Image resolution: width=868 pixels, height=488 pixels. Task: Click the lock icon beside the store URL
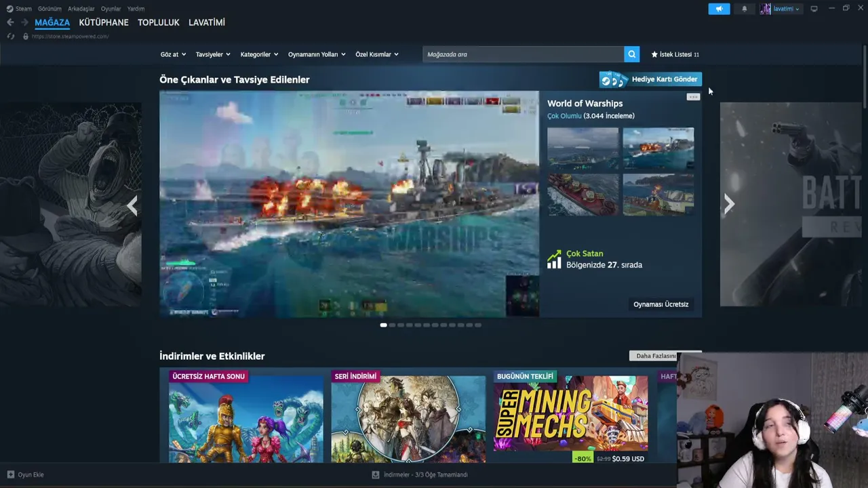(26, 37)
